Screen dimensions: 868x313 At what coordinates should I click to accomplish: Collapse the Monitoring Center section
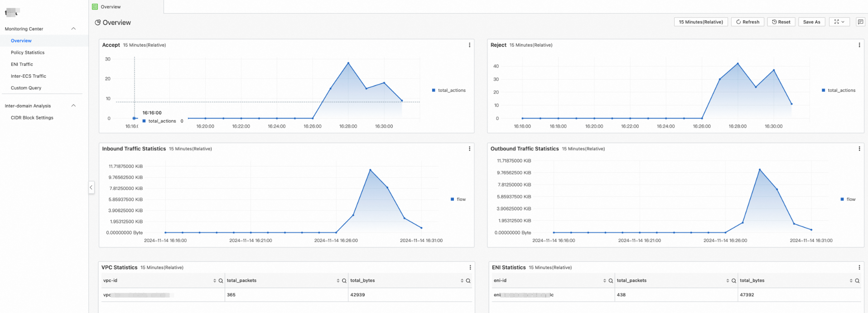[73, 29]
